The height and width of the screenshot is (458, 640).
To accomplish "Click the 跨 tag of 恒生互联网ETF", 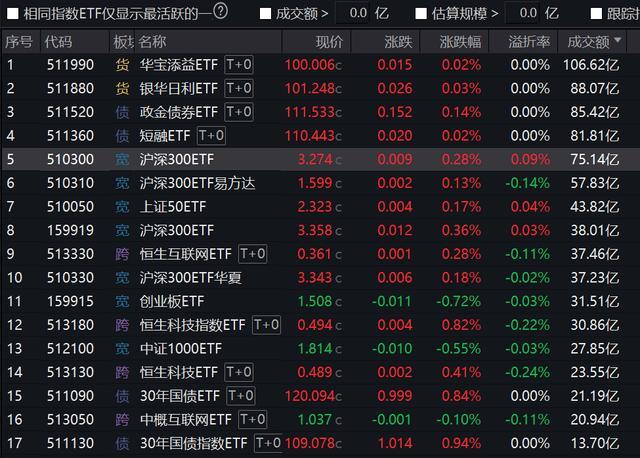I will click(122, 254).
